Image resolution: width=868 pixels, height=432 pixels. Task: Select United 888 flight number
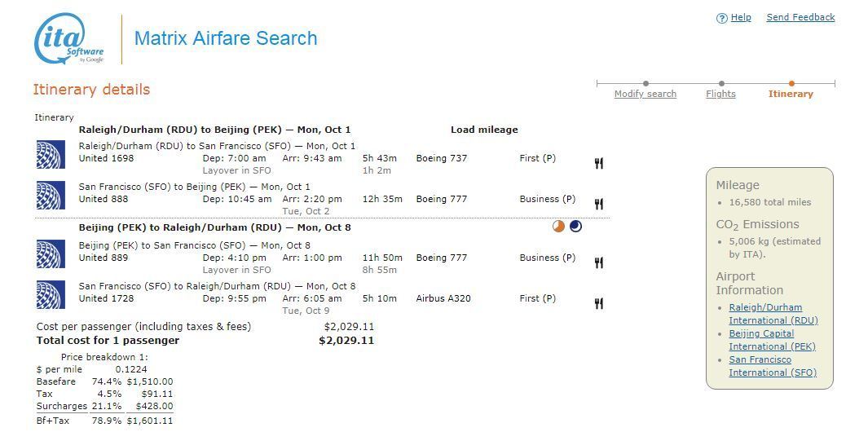coord(104,199)
